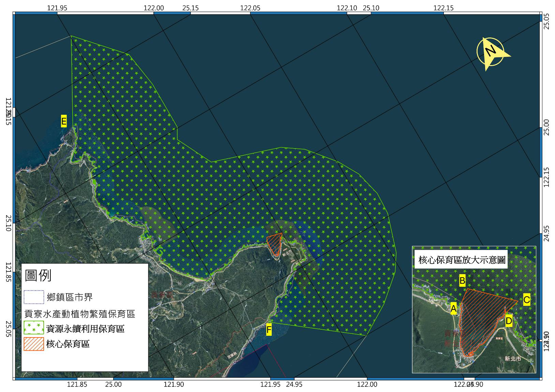Click point label F on the main map
The height and width of the screenshot is (392, 555).
(269, 330)
